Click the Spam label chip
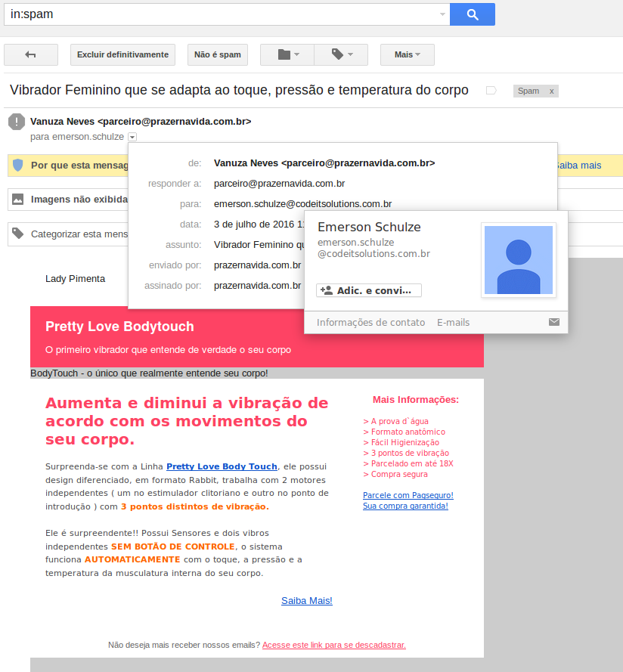Viewport: 623px width, 672px height. 528,91
